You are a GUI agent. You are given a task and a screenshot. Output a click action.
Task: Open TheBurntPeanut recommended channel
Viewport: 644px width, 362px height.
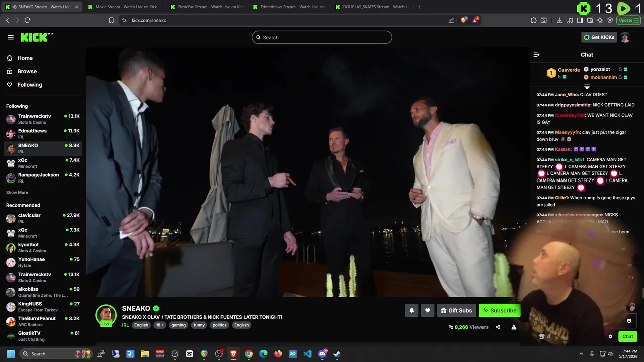(43, 321)
